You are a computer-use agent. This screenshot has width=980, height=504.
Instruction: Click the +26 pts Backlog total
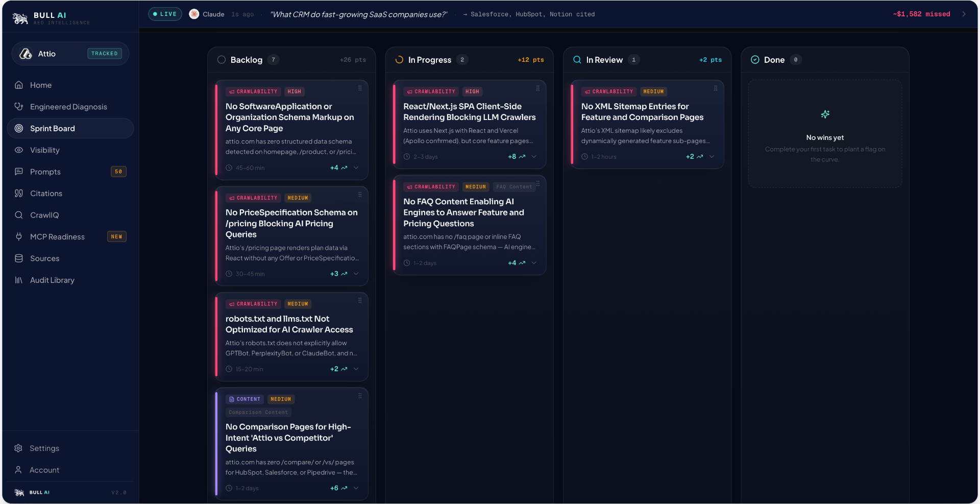point(353,60)
